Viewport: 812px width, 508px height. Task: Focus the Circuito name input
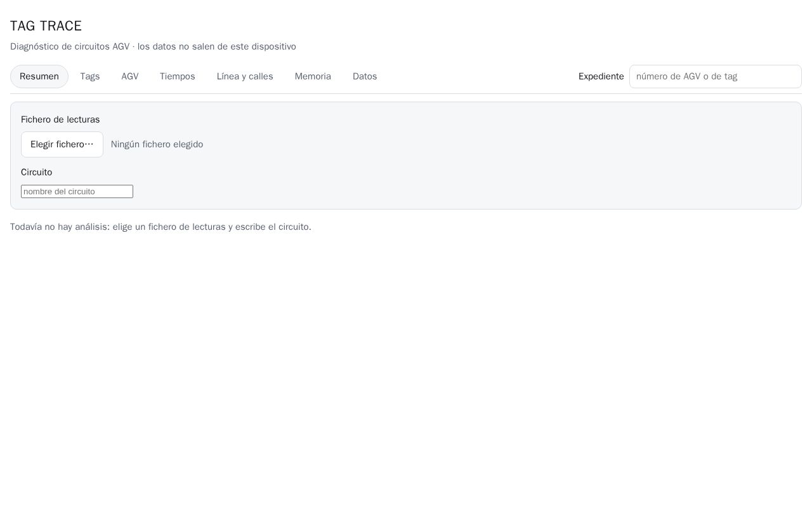click(77, 191)
